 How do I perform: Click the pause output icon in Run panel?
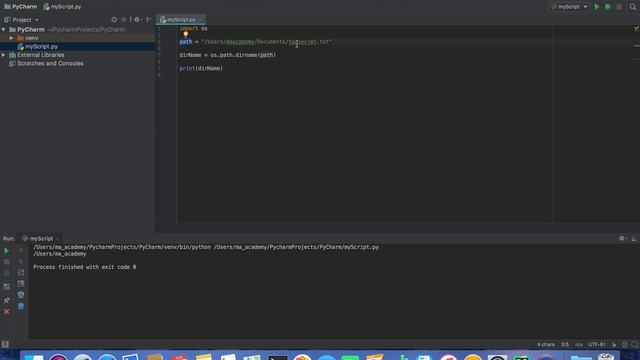(7, 273)
